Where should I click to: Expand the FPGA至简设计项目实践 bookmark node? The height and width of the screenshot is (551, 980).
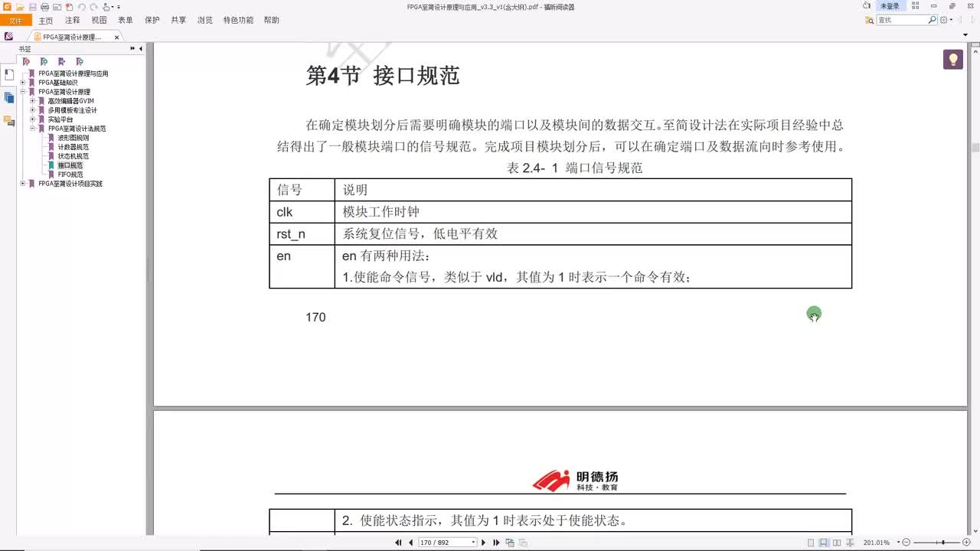pyautogui.click(x=23, y=184)
